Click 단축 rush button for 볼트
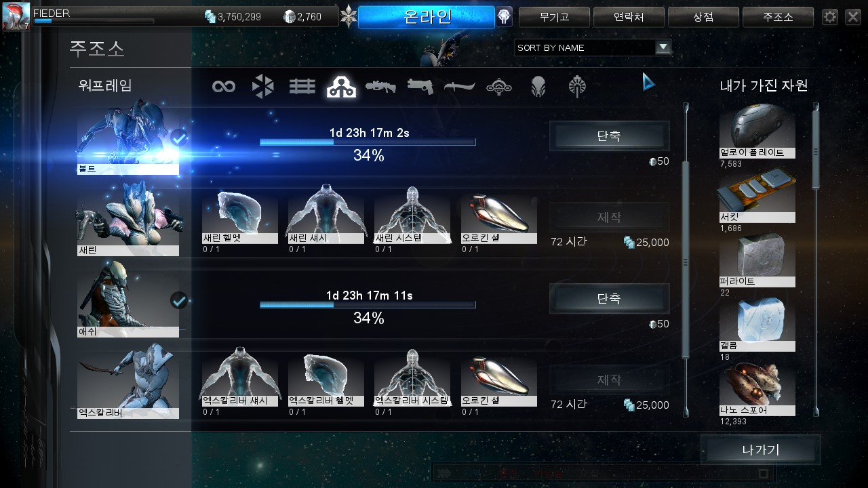Image resolution: width=868 pixels, height=488 pixels. pos(609,136)
